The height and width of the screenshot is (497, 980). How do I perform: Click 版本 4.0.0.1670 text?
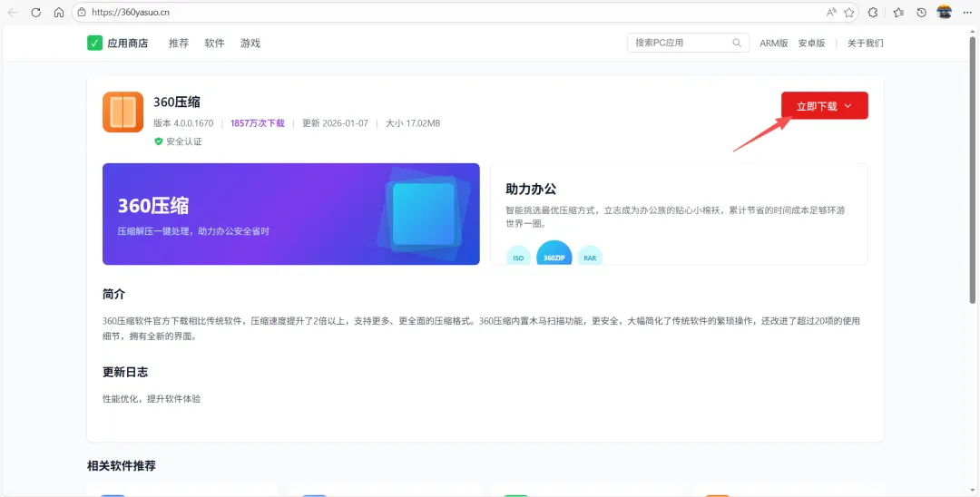click(x=183, y=123)
